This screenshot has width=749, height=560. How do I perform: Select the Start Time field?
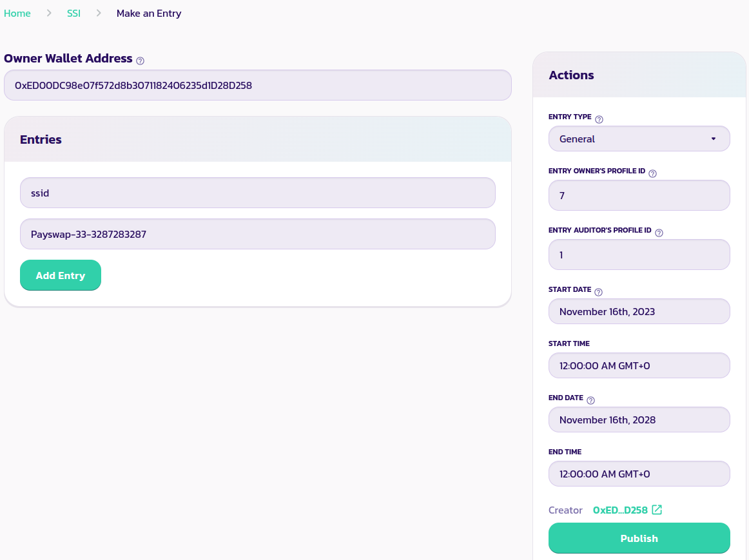click(x=639, y=365)
